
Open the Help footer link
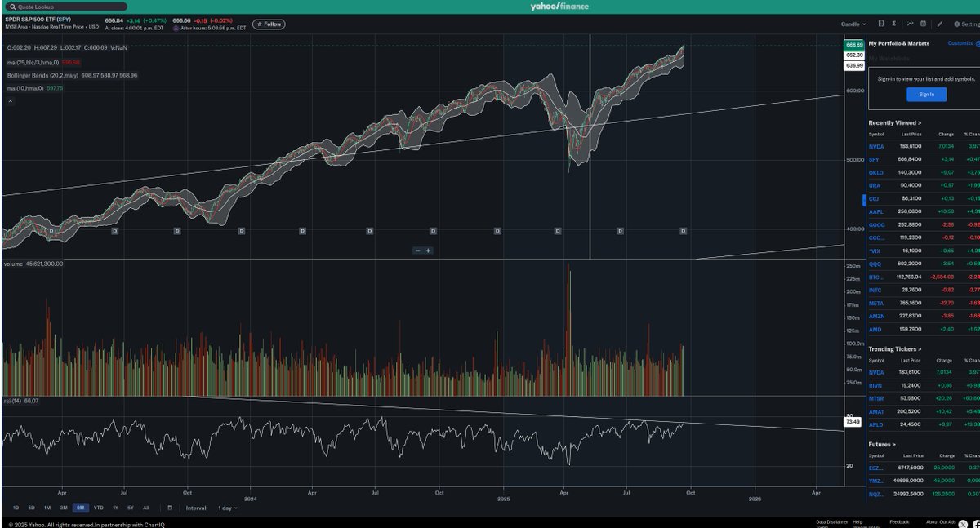coord(857,521)
